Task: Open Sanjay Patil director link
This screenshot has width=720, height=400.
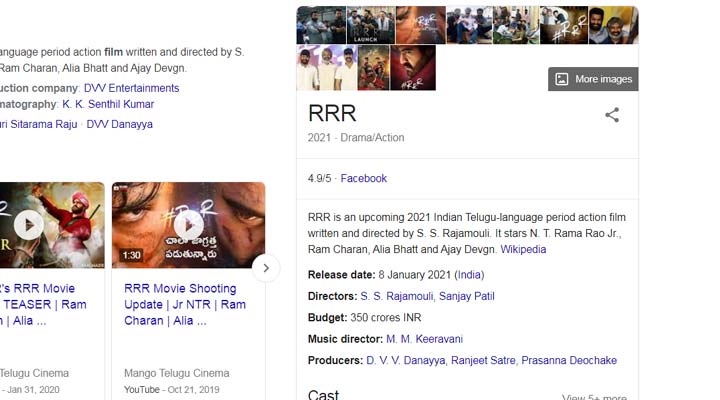Action: 466,296
